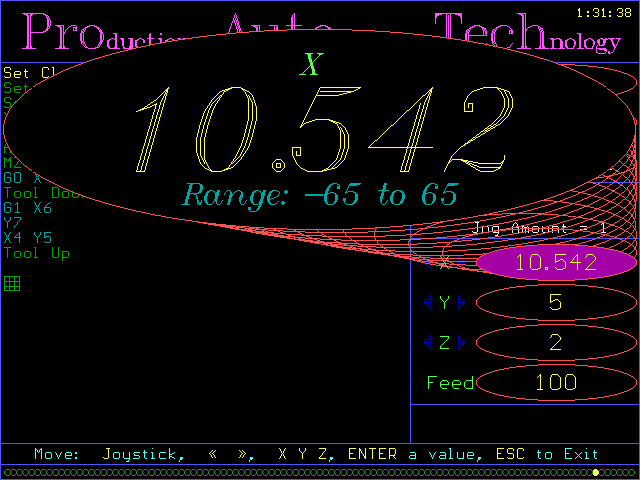Click the Y axis label
The height and width of the screenshot is (480, 640).
(444, 303)
